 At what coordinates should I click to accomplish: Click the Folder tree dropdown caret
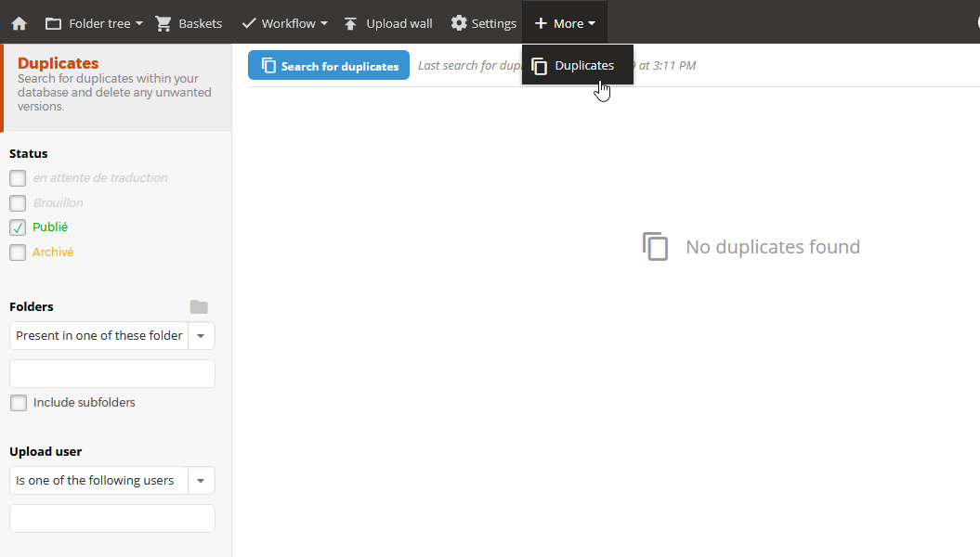[x=139, y=24]
